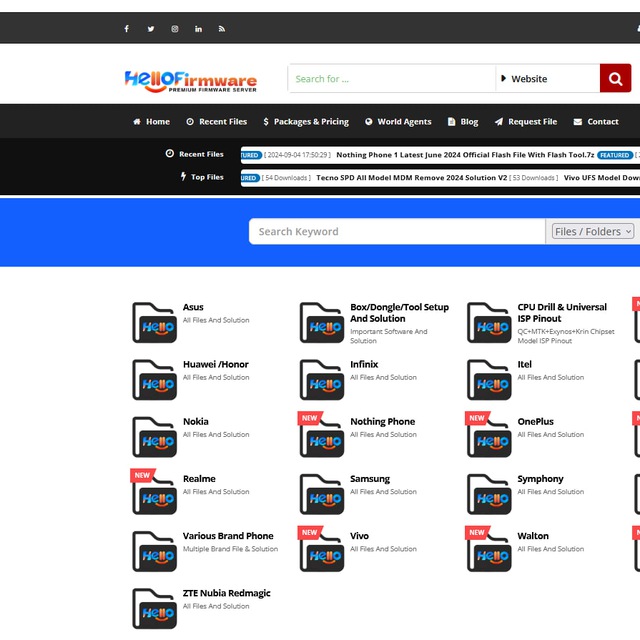Click the Walton folder title
This screenshot has height=640, width=640.
click(533, 536)
